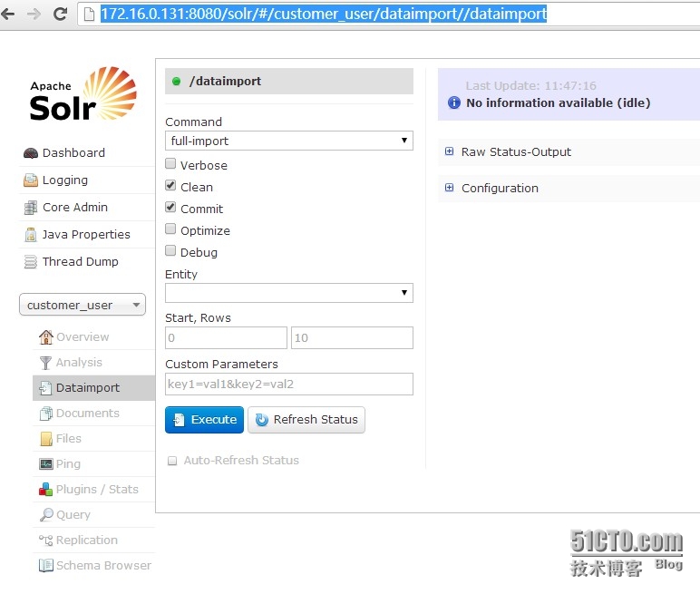Image resolution: width=700 pixels, height=594 pixels.
Task: Open Plugins / Stats page
Action: [x=97, y=490]
